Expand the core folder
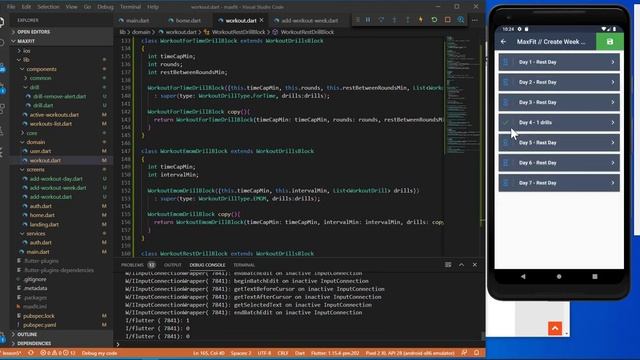This screenshot has height=360, width=640. tap(32, 133)
